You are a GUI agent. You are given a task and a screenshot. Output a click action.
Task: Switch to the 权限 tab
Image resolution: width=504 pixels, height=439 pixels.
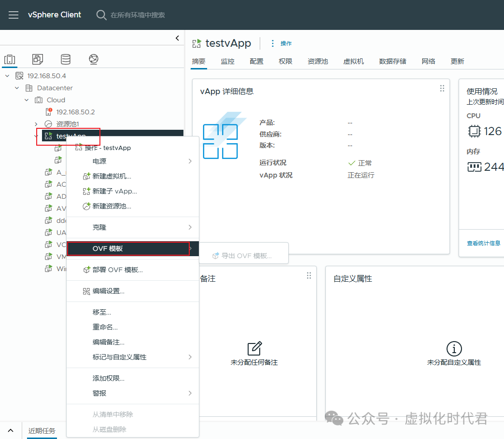285,61
